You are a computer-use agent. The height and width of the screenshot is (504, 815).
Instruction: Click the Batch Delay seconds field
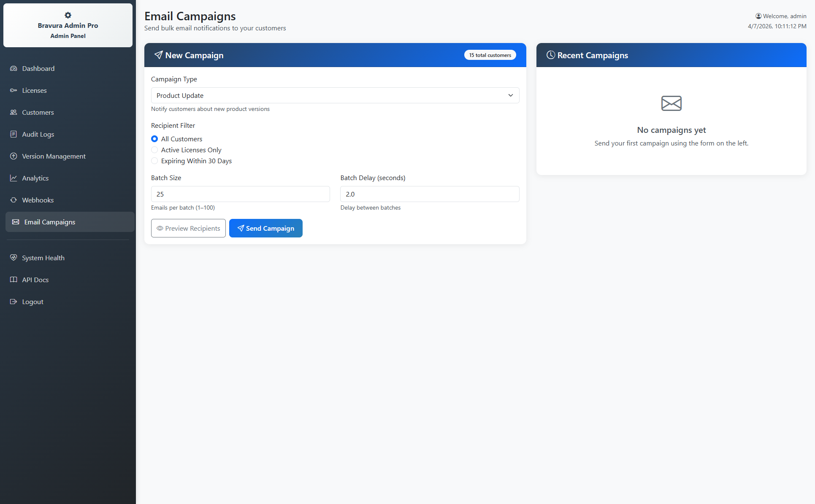click(x=430, y=194)
